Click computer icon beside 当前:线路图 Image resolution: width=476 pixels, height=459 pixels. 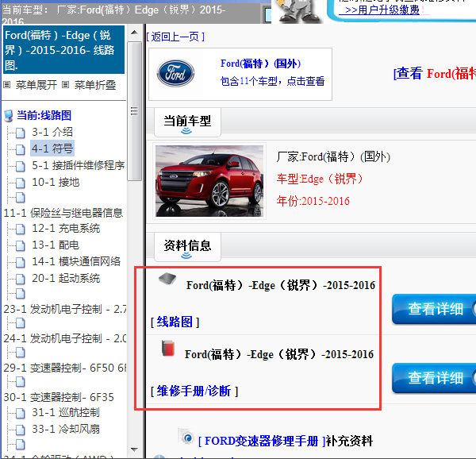pos(9,116)
